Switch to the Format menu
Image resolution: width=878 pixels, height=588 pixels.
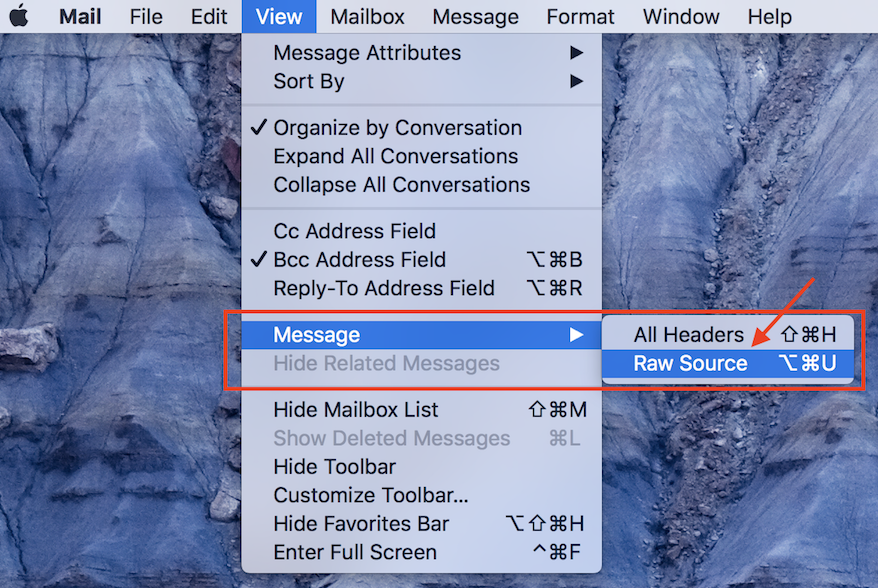tap(579, 16)
